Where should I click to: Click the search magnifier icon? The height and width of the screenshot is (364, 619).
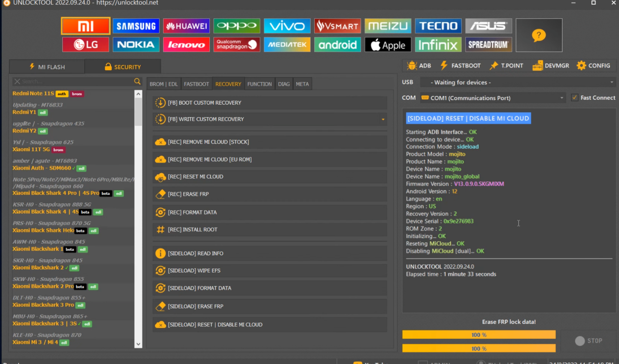click(x=137, y=82)
